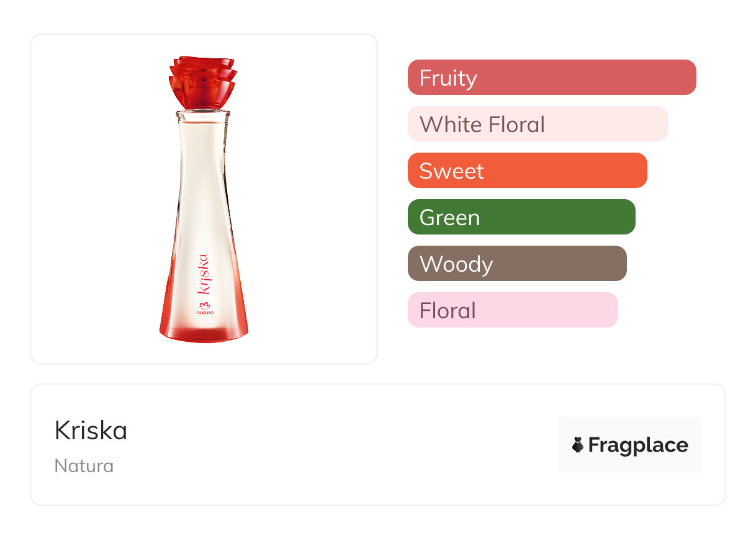Click the red flower-shaped bottle cap

202,83
